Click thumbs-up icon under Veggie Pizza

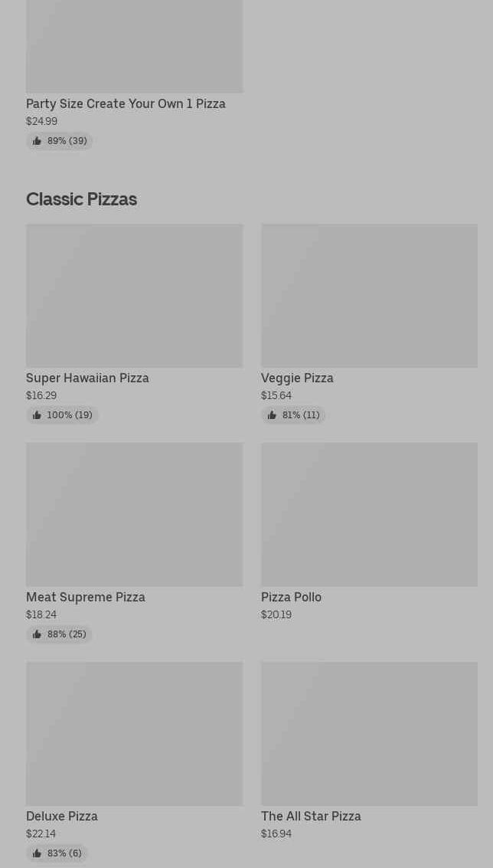(x=272, y=415)
